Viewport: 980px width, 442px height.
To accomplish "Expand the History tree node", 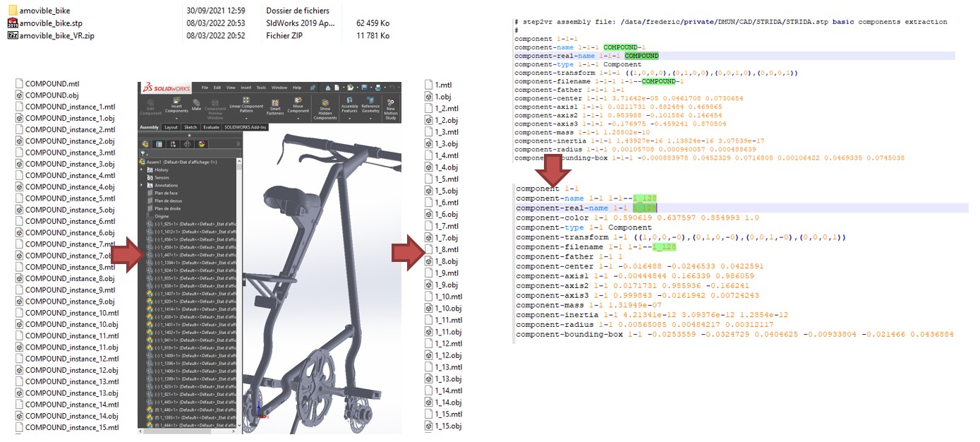I will pos(142,169).
